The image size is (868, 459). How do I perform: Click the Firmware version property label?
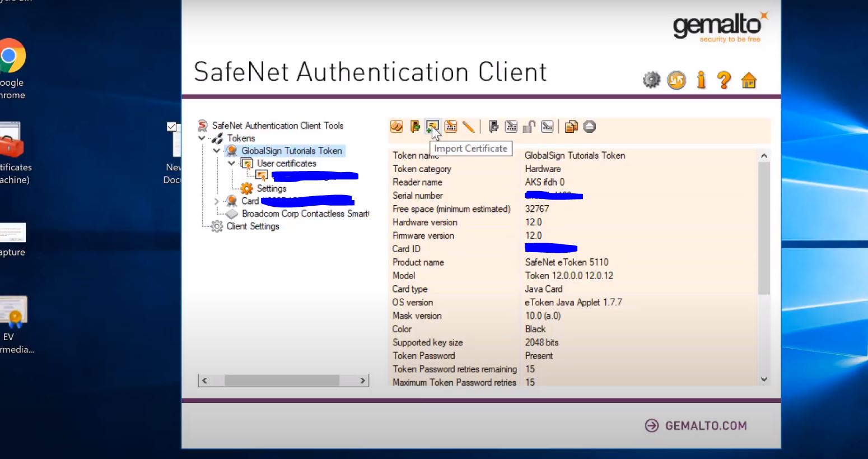[423, 235]
